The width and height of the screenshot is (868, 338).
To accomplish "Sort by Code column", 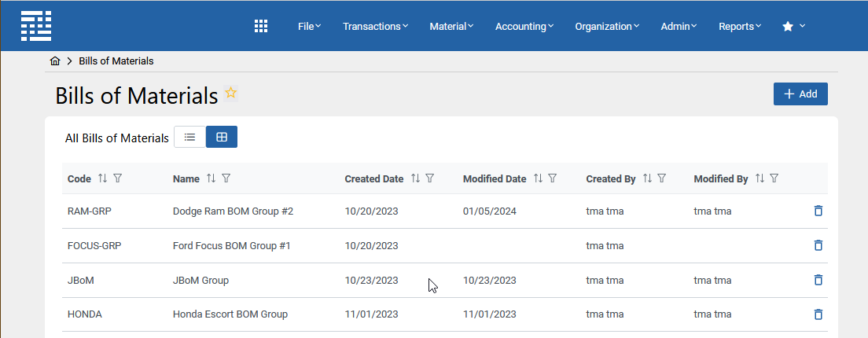I will [x=102, y=178].
